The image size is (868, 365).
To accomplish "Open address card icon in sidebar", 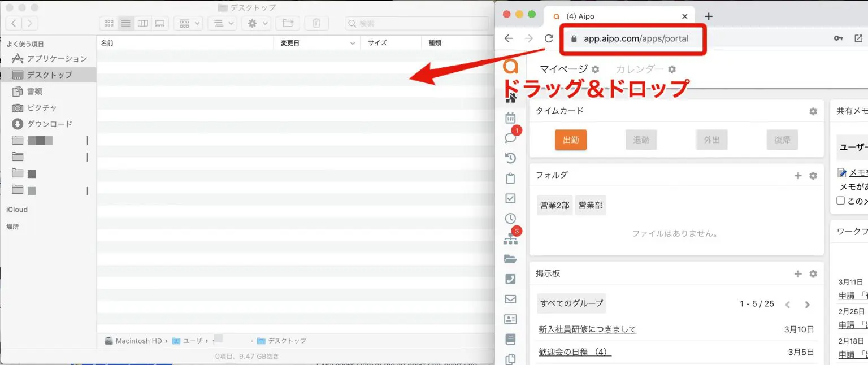I will point(510,319).
